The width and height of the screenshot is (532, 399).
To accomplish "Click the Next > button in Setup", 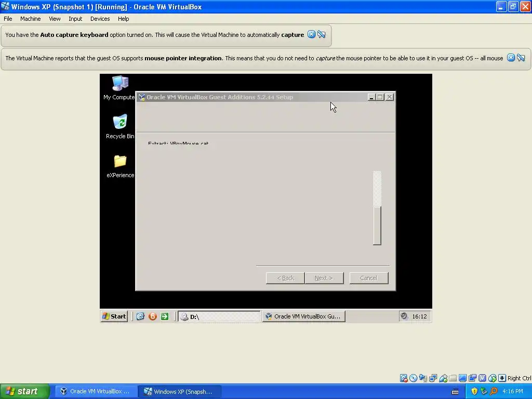I will click(x=324, y=278).
